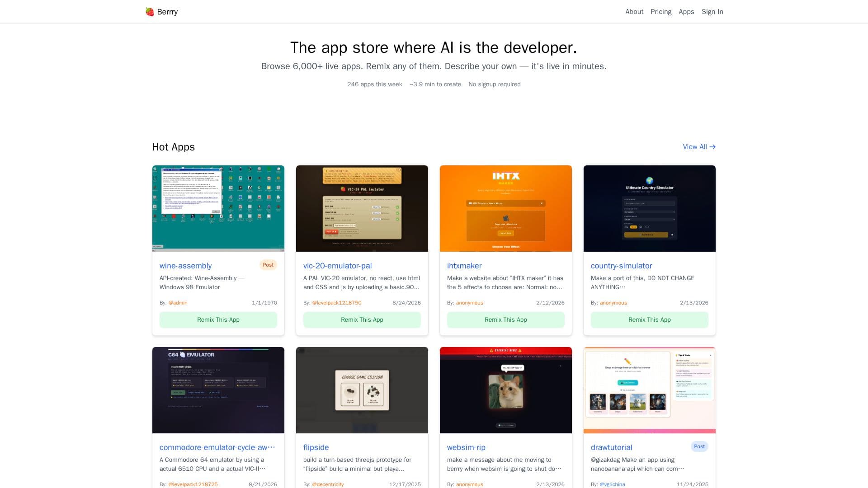Open wine-assembly app thumbnail
868x488 pixels.
pyautogui.click(x=218, y=208)
